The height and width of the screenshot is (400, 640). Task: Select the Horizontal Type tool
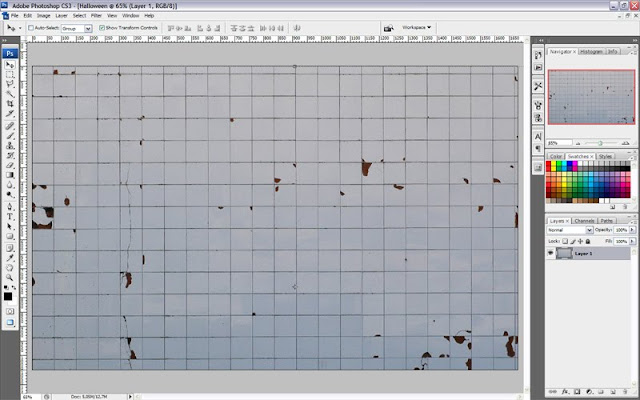tap(10, 217)
